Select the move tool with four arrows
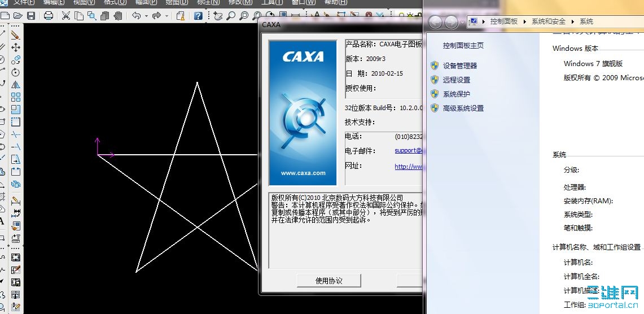 [x=16, y=47]
